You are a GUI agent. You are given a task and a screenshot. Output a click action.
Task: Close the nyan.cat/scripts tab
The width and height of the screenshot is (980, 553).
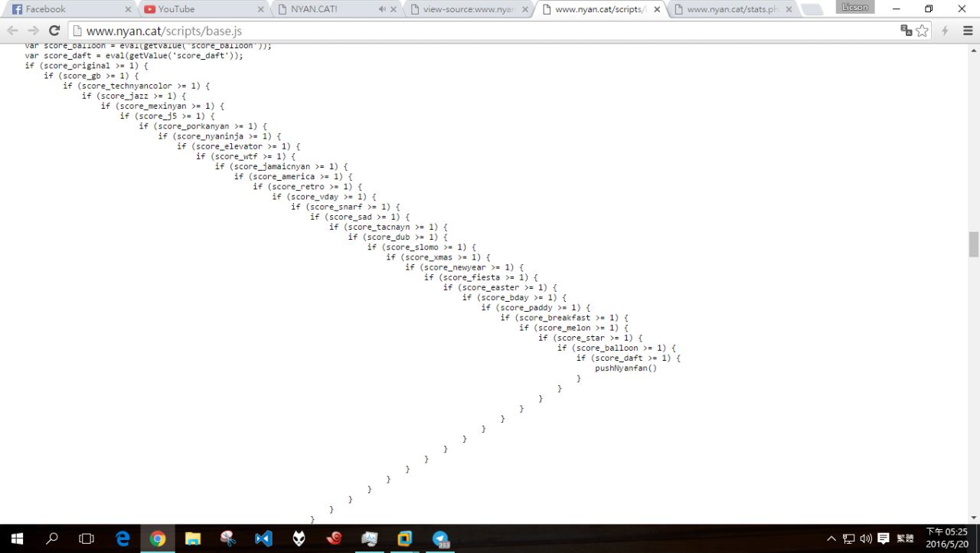click(x=657, y=9)
